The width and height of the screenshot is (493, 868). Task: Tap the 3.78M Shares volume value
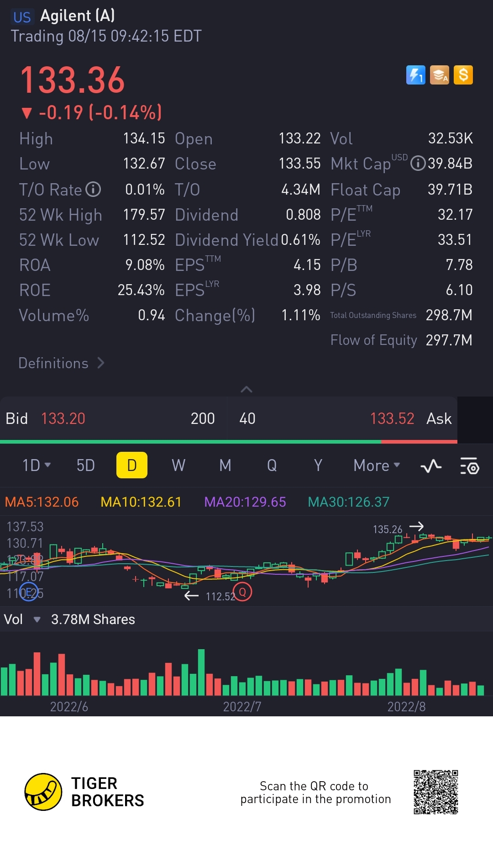coord(93,619)
